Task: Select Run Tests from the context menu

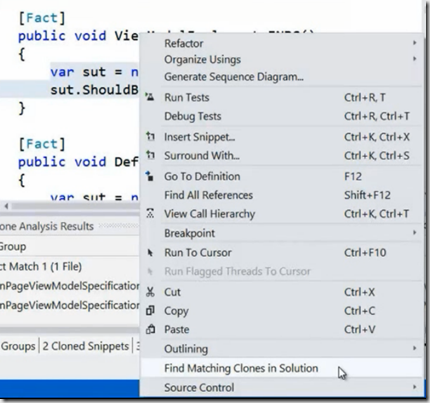Action: click(281, 97)
